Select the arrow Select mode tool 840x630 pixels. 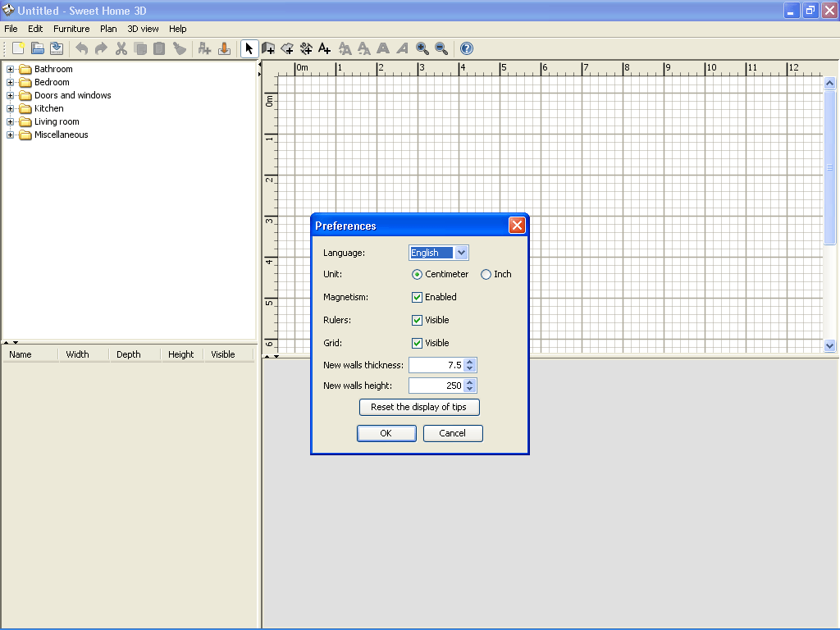tap(249, 48)
